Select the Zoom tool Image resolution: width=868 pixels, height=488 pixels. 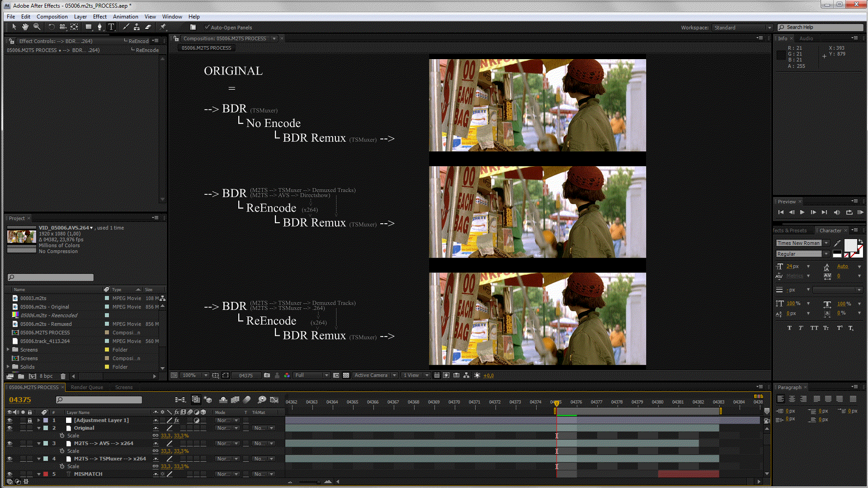pos(37,27)
